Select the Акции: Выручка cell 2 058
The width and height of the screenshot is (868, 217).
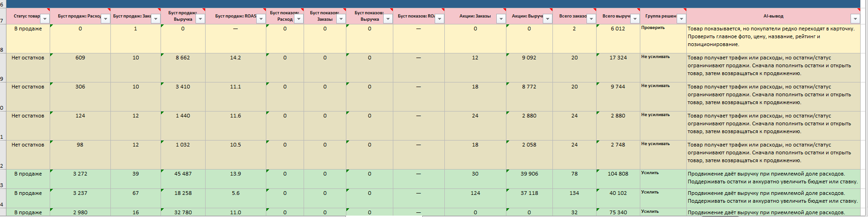[x=529, y=155]
